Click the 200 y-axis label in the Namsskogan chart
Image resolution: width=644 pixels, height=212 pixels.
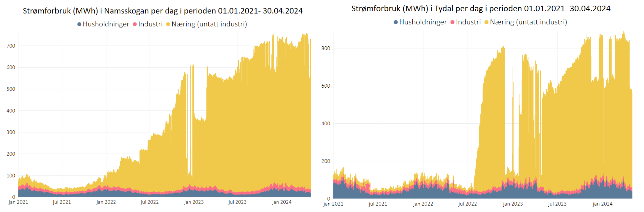coord(11,154)
